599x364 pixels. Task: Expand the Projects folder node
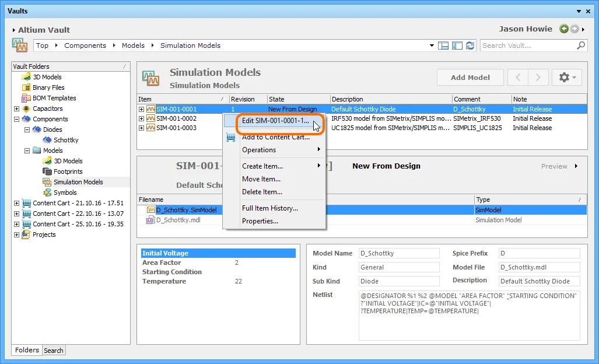[x=16, y=235]
